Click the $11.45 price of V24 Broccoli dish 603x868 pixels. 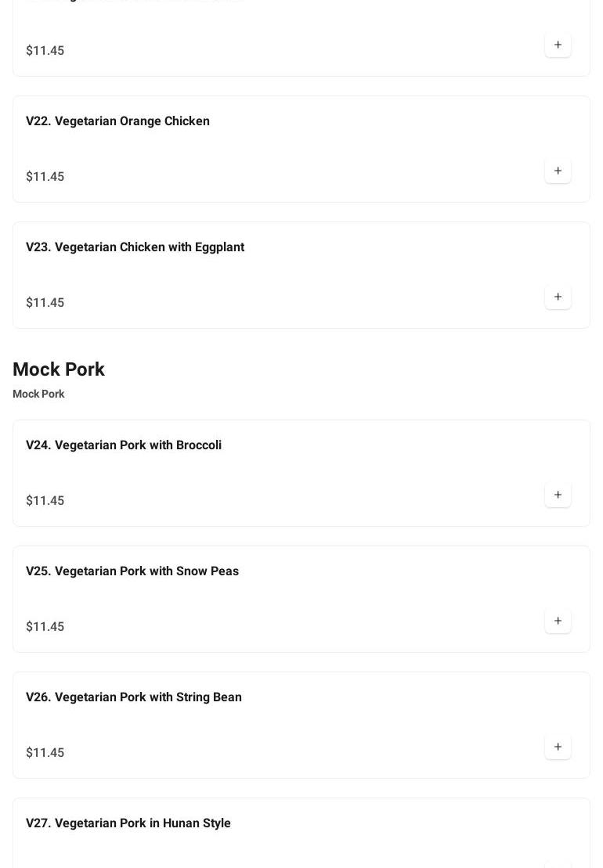click(45, 501)
